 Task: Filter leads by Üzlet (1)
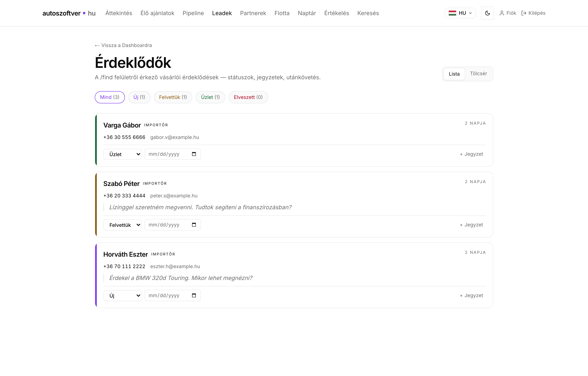click(210, 97)
